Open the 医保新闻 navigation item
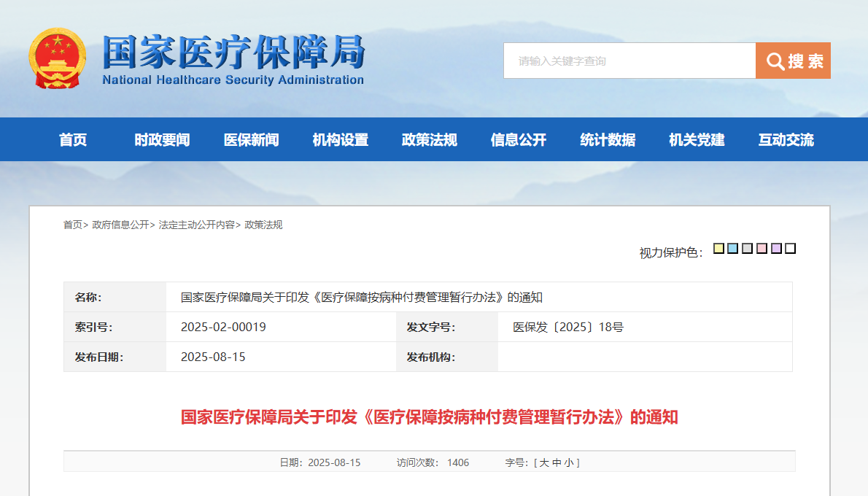The image size is (868, 496). [x=252, y=139]
